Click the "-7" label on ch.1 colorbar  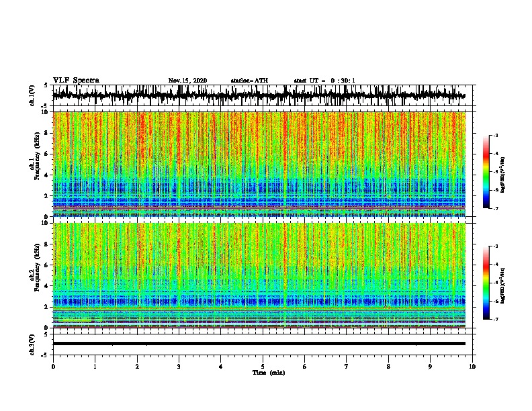point(495,208)
